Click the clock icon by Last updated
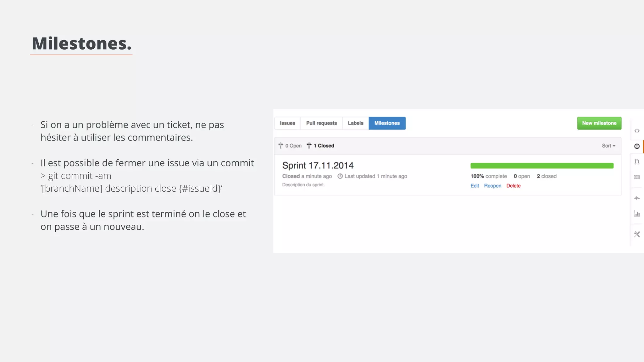Screen dimensions: 644x362 pos(340,176)
